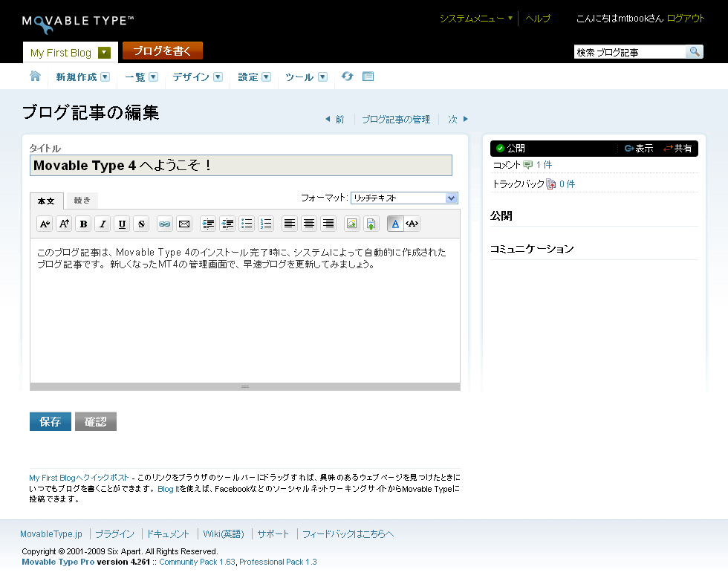Image resolution: width=728 pixels, height=584 pixels.
Task: Insert a hyperlink with chain icon
Action: (165, 224)
